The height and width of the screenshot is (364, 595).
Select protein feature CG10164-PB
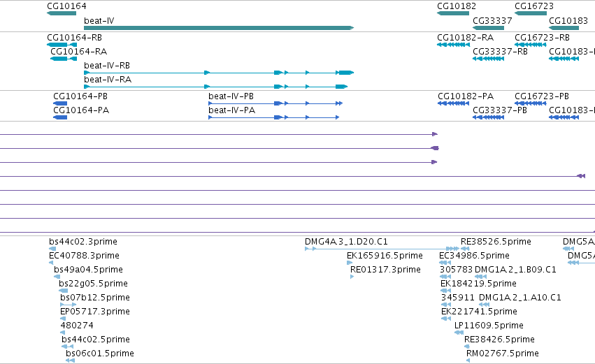[x=60, y=103]
